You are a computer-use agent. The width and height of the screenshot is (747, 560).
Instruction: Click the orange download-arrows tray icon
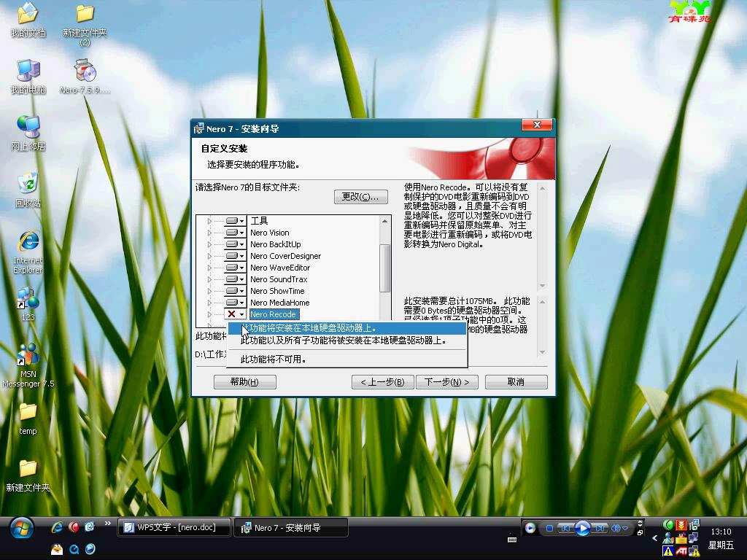[x=681, y=525]
